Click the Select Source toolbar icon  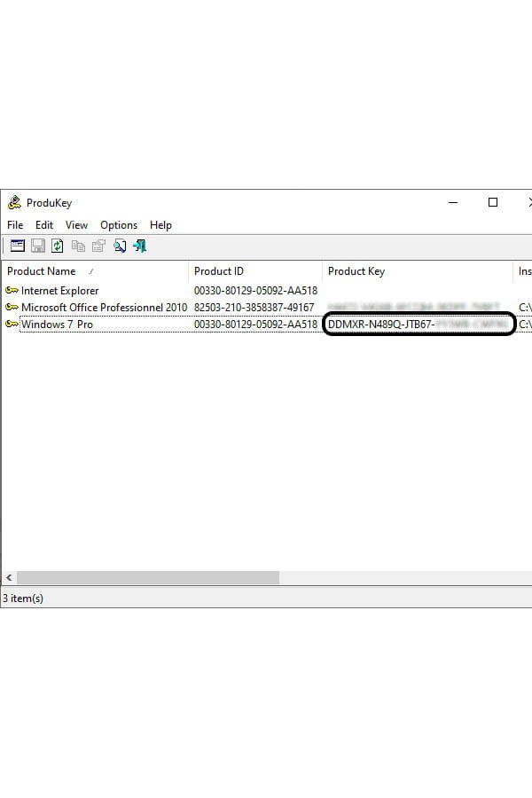[18, 246]
